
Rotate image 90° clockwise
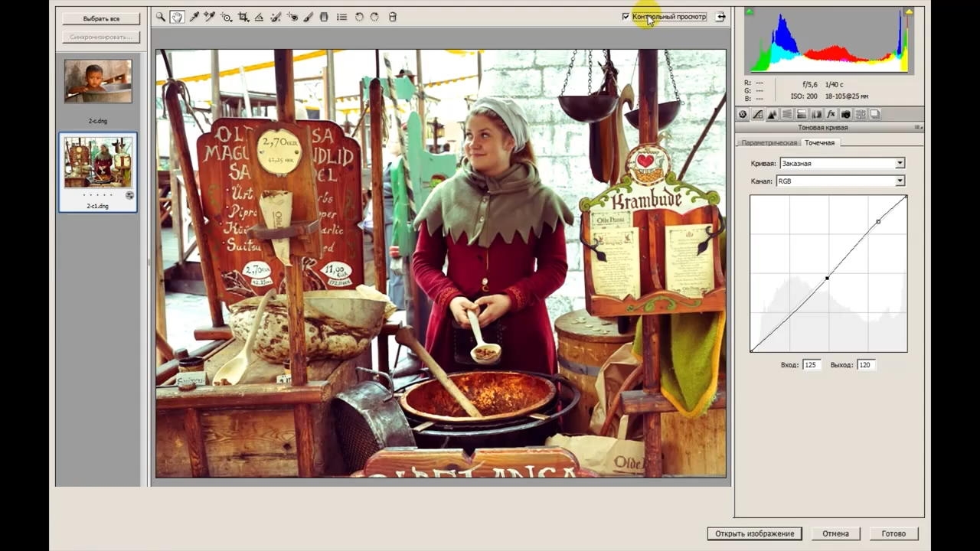[x=374, y=17]
